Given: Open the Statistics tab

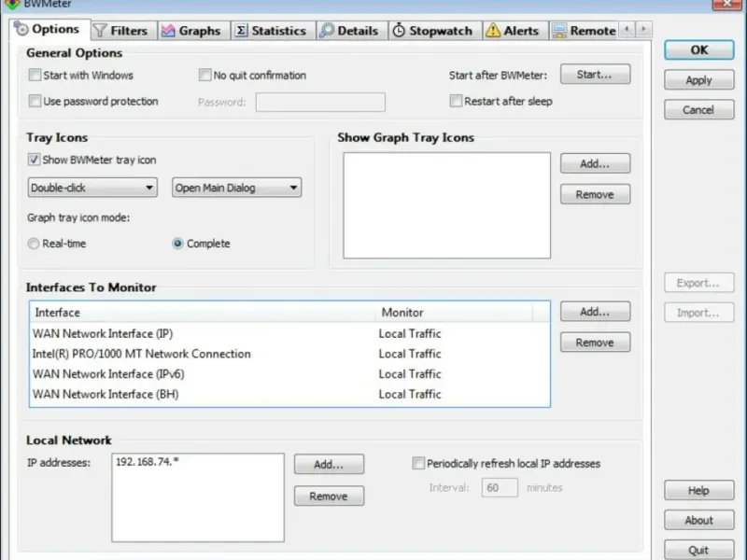Looking at the screenshot, I should pyautogui.click(x=274, y=31).
